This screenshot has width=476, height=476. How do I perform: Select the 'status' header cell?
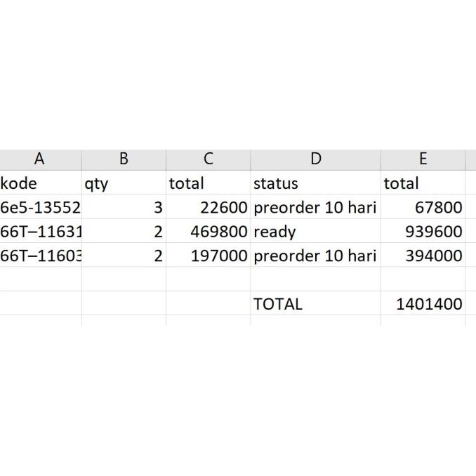[315, 183]
